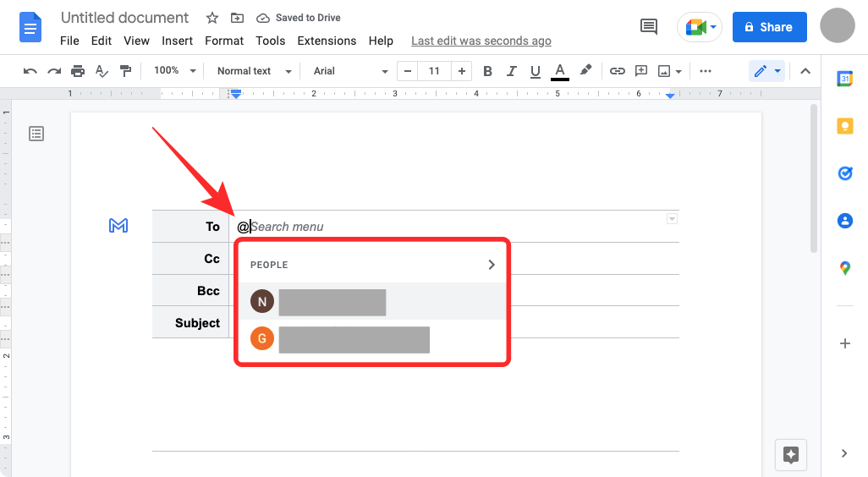Screen dimensions: 868x477
Task: Click the Bcc row label
Action: point(208,291)
